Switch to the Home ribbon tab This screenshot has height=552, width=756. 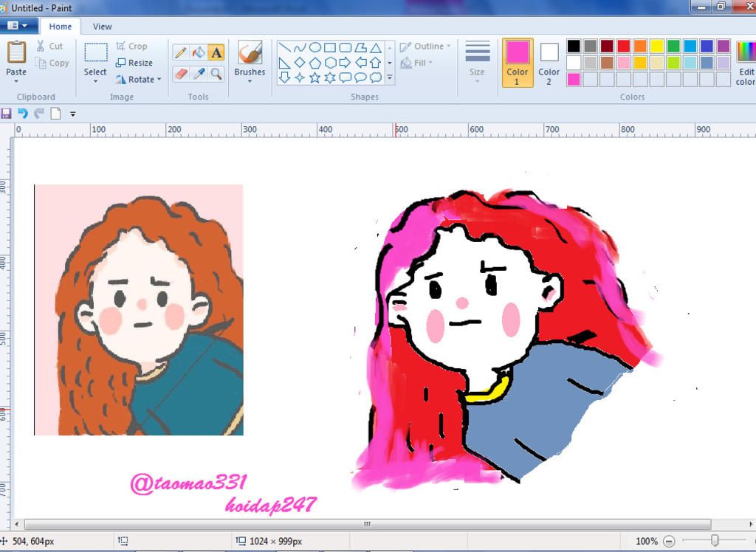pyautogui.click(x=61, y=27)
